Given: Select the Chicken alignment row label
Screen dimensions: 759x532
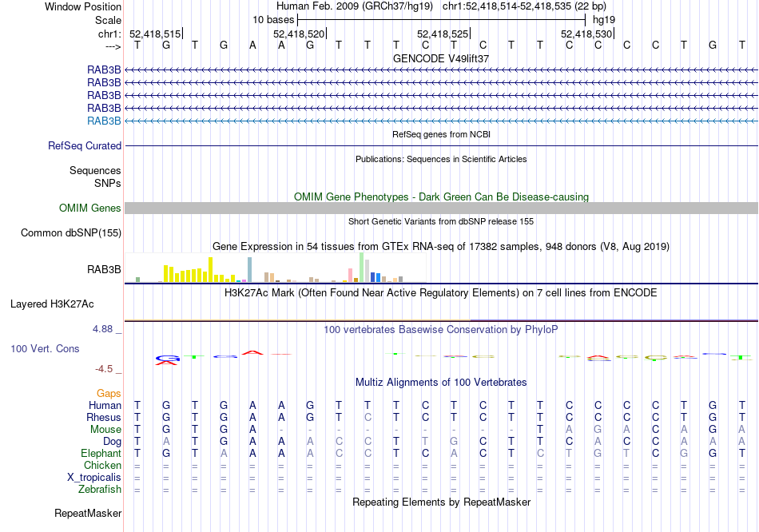Looking at the screenshot, I should (x=102, y=465).
